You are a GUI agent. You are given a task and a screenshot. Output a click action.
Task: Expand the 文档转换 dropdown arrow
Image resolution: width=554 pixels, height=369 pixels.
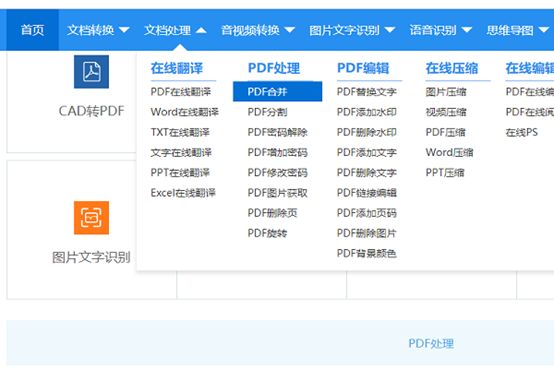click(x=124, y=30)
